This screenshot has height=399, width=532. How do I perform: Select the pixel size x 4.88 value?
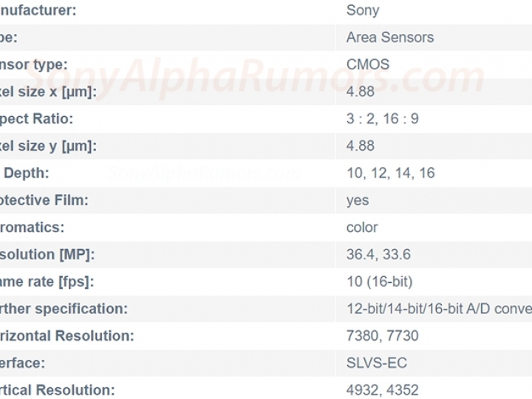click(x=361, y=92)
